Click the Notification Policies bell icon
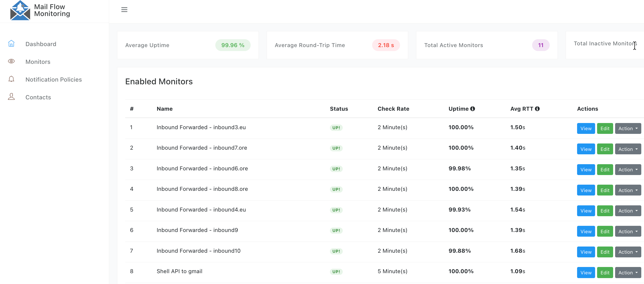The width and height of the screenshot is (644, 284). point(12,79)
